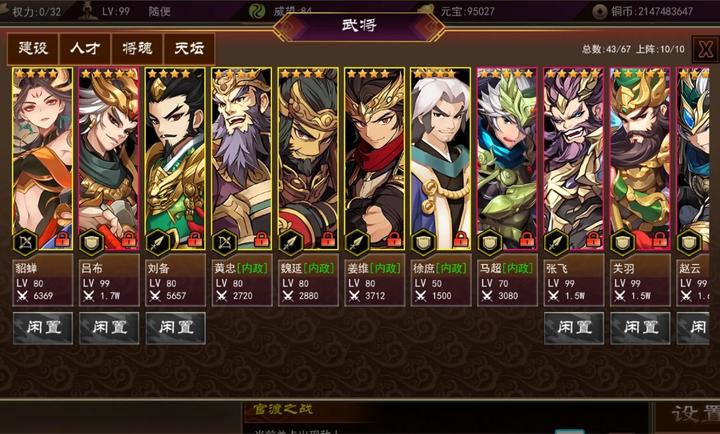Click the 闲置 button under 张飞
Image resolution: width=720 pixels, height=434 pixels.
click(574, 328)
